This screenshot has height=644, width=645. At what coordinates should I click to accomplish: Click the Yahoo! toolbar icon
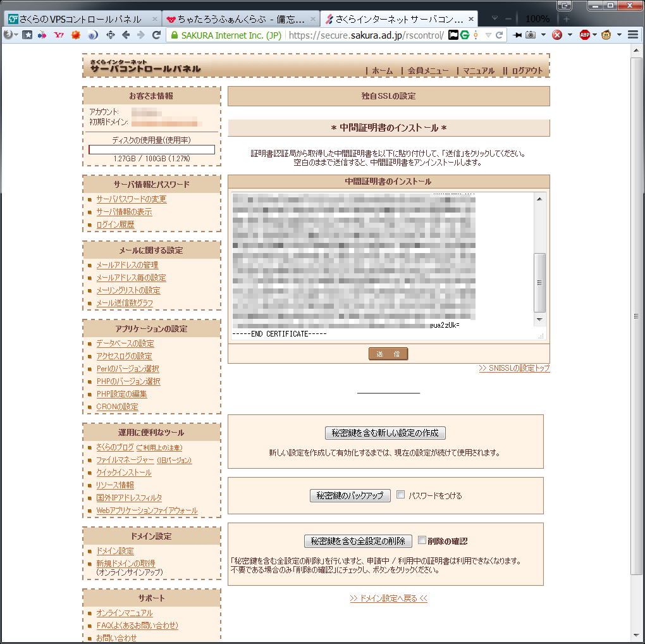point(59,35)
